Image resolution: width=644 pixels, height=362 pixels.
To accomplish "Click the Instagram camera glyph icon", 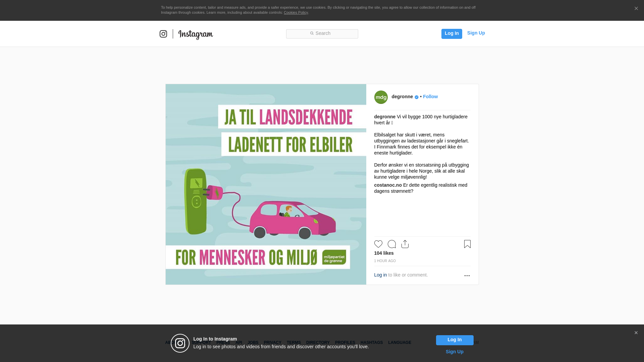I will click(x=163, y=34).
